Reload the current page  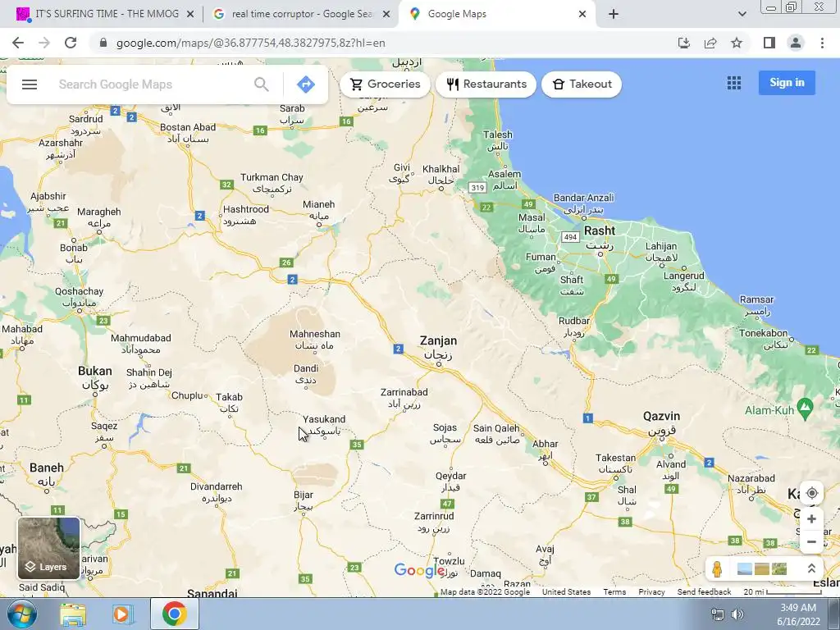point(71,43)
